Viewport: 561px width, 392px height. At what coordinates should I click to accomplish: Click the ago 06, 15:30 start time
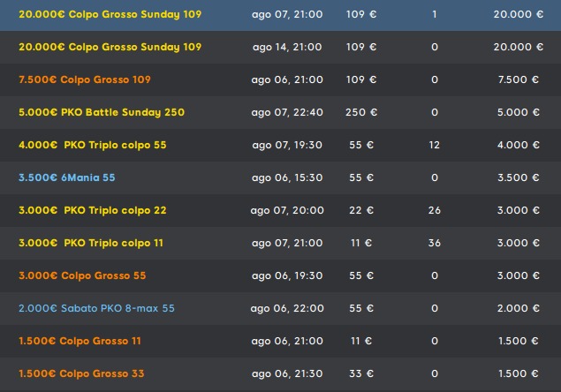(287, 178)
